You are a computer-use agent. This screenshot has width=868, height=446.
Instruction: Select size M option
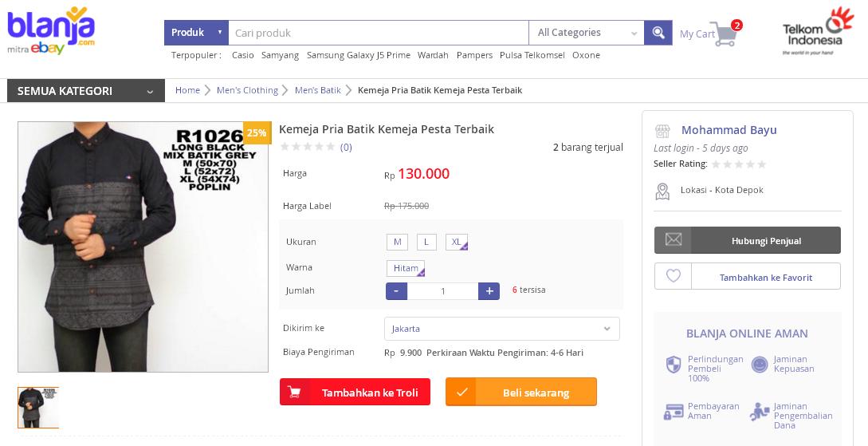click(397, 242)
